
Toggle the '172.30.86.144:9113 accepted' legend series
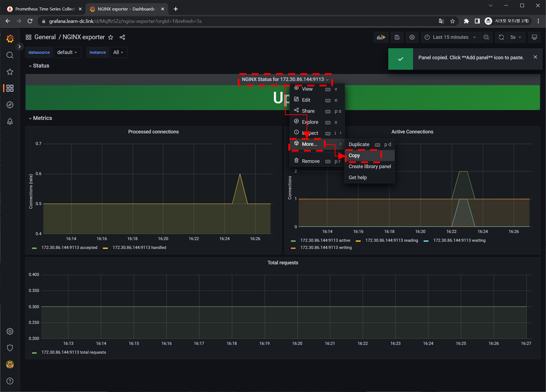coord(69,248)
